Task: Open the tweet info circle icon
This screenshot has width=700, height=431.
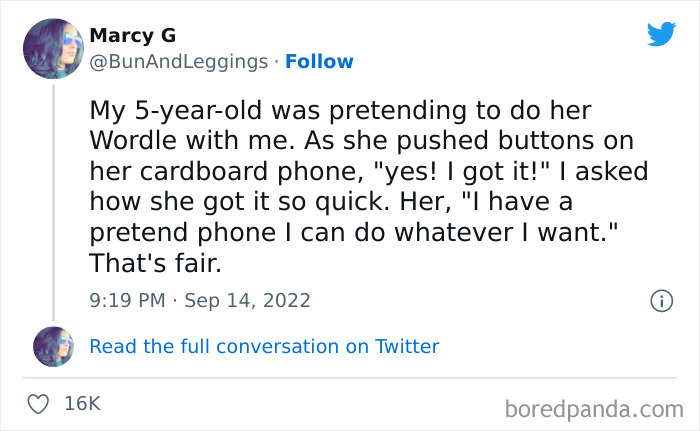Action: (x=660, y=299)
